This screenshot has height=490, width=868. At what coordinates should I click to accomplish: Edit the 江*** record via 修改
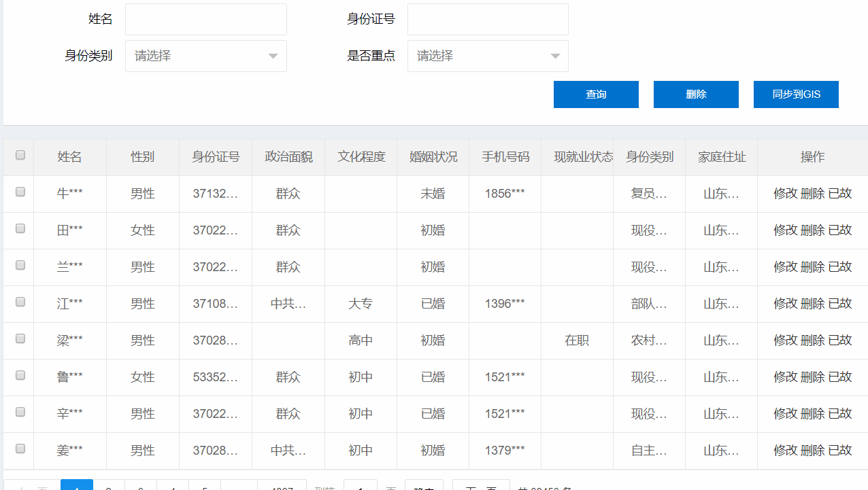[x=785, y=304]
